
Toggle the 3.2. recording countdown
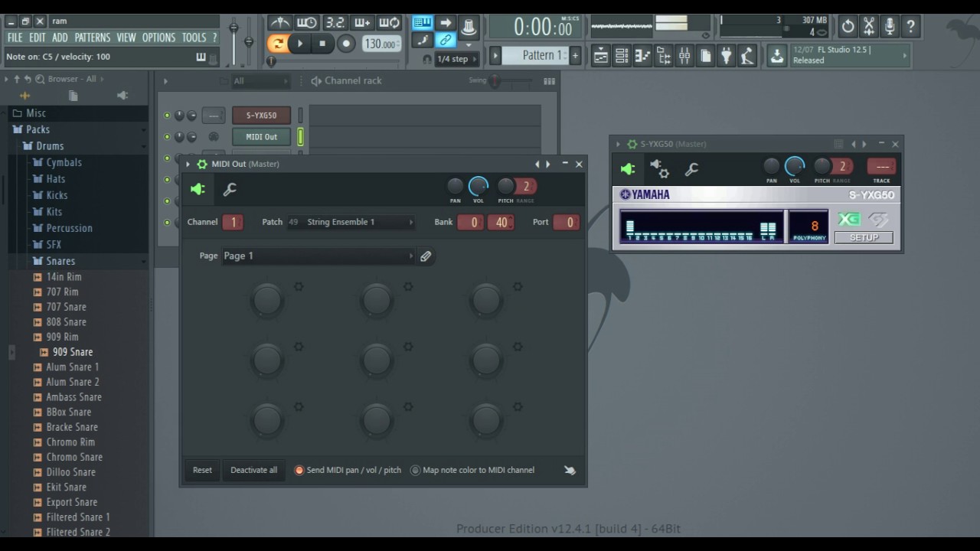(335, 22)
